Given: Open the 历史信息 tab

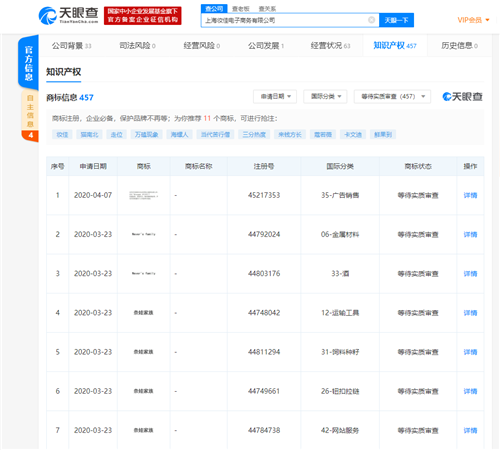Looking at the screenshot, I should pos(459,46).
